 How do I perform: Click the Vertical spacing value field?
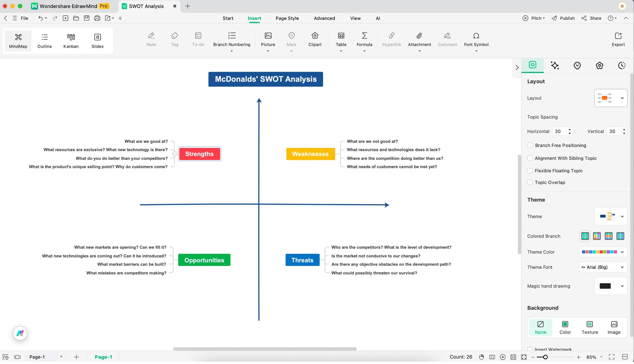pos(613,131)
